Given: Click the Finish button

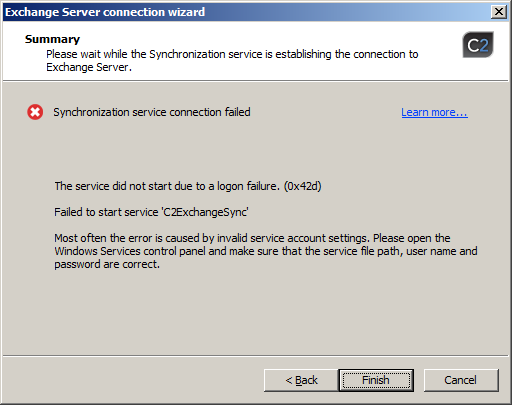Looking at the screenshot, I should (x=376, y=380).
